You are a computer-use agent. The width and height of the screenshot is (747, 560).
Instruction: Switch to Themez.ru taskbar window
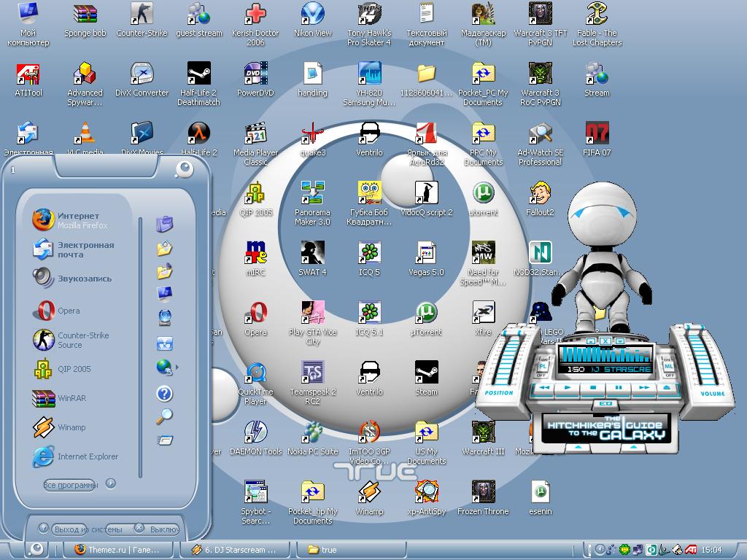(x=117, y=549)
